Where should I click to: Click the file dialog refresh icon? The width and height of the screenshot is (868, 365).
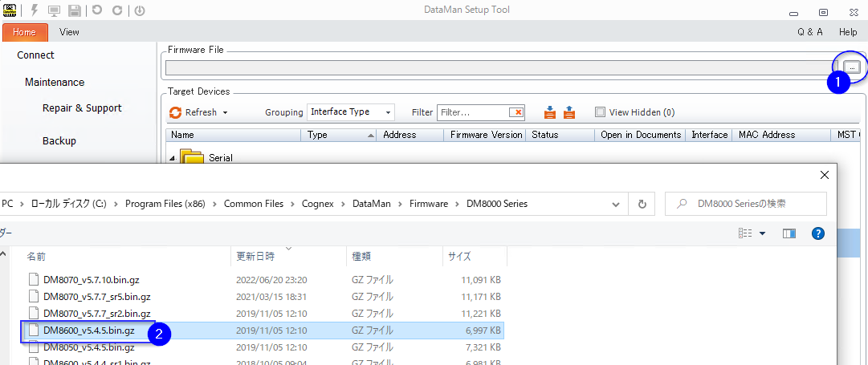[x=642, y=204]
